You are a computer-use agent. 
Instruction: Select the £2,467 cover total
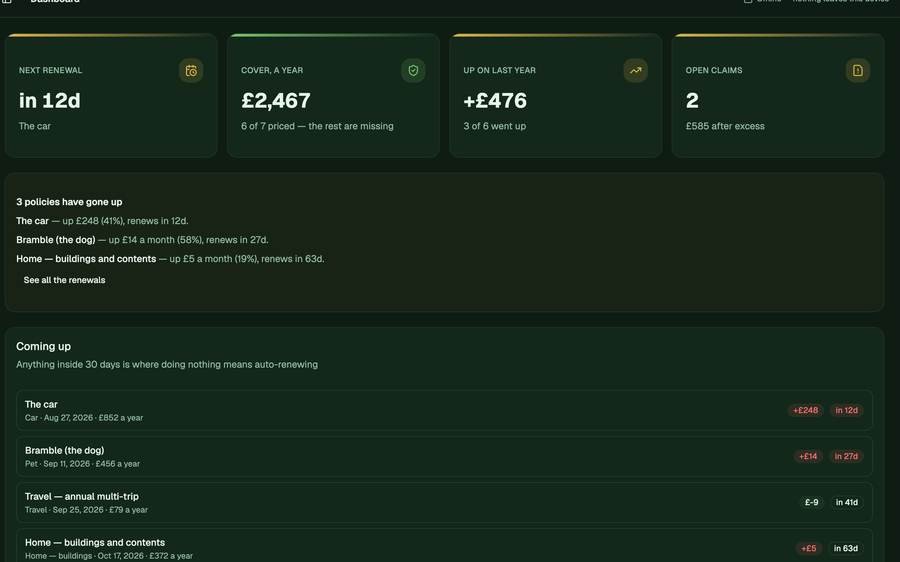[x=276, y=100]
